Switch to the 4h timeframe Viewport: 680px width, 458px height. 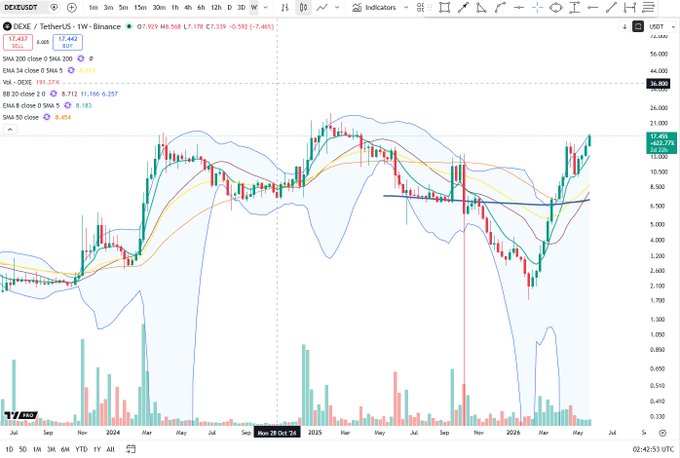pyautogui.click(x=188, y=7)
